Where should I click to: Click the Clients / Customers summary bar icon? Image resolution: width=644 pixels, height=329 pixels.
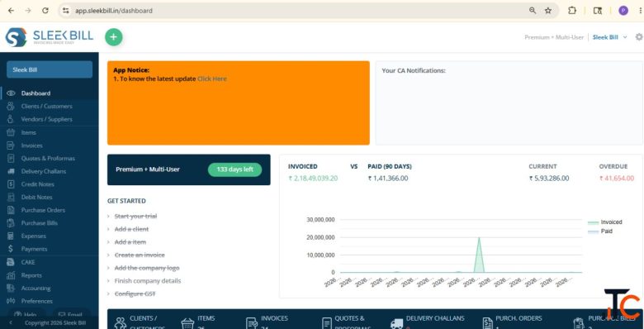(121, 323)
